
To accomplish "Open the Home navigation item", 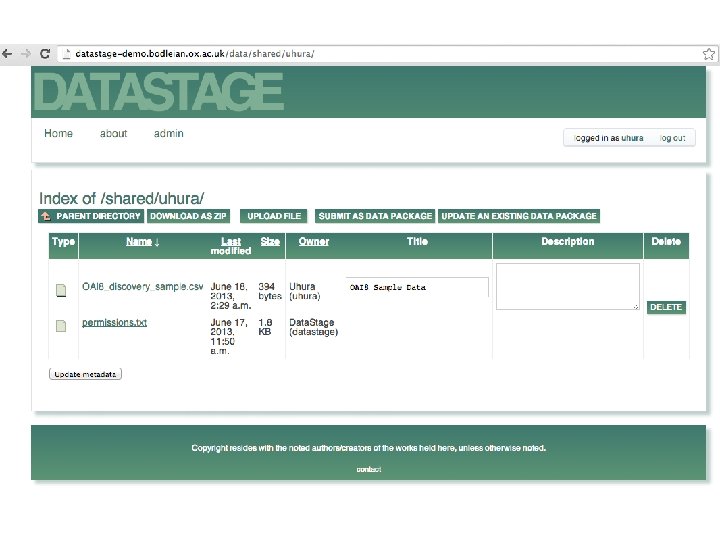I will click(58, 133).
